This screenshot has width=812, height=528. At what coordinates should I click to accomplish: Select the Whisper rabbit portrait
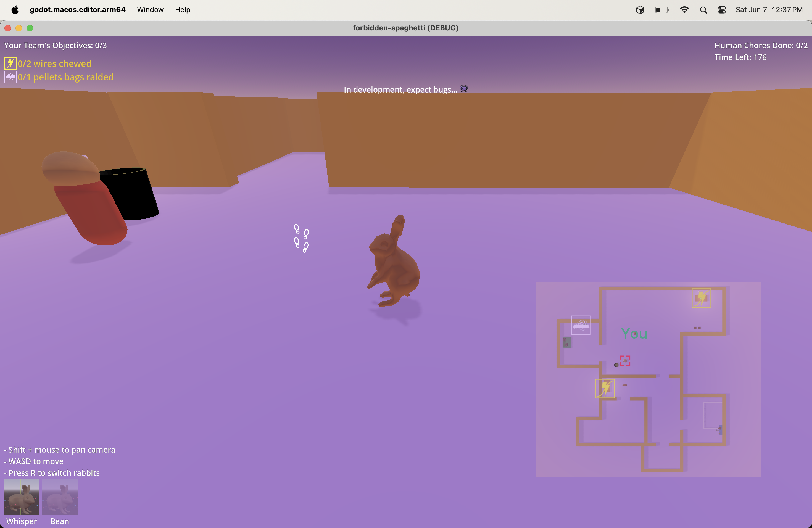pos(22,497)
